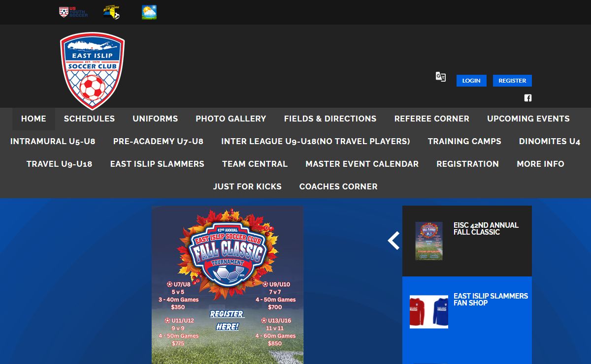Open FIELDS & DIRECTIONS menu item
This screenshot has height=364, width=591.
click(x=330, y=119)
